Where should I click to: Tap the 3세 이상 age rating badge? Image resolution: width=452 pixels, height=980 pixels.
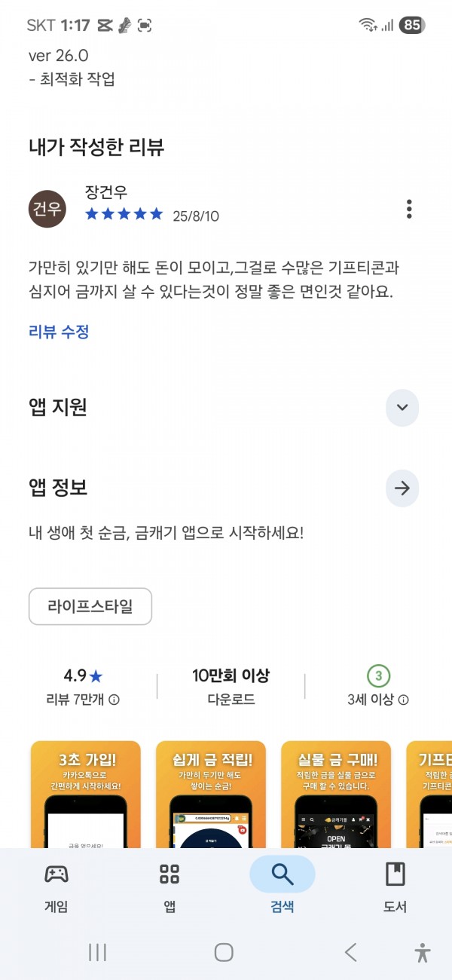(x=379, y=675)
